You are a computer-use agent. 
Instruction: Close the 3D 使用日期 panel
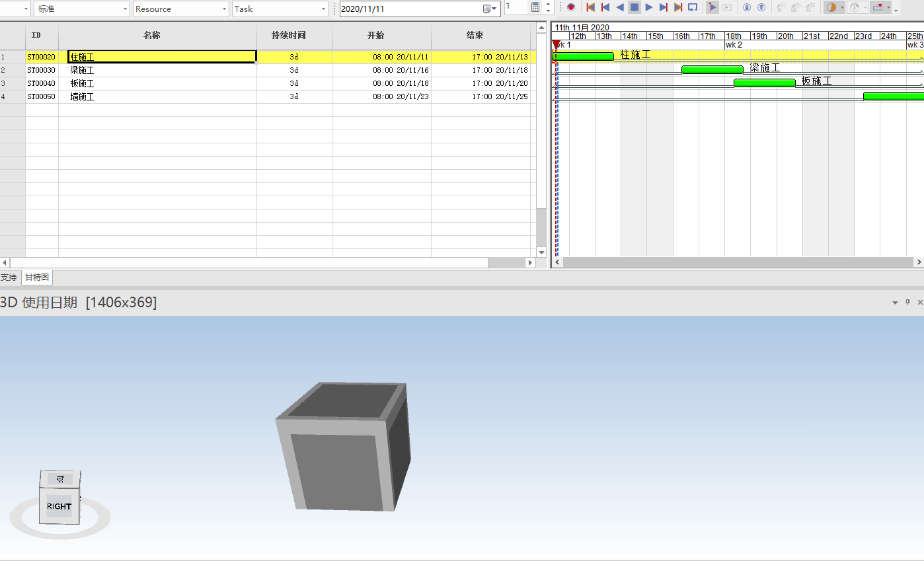920,302
